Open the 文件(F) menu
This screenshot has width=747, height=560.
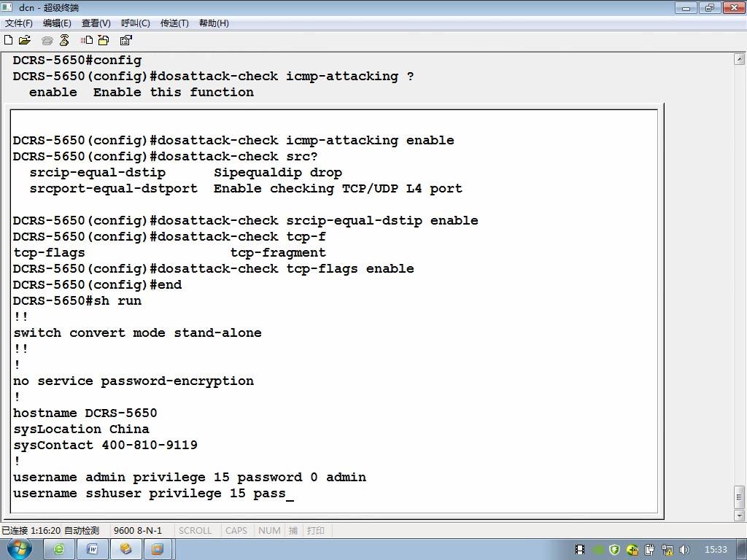[x=18, y=23]
